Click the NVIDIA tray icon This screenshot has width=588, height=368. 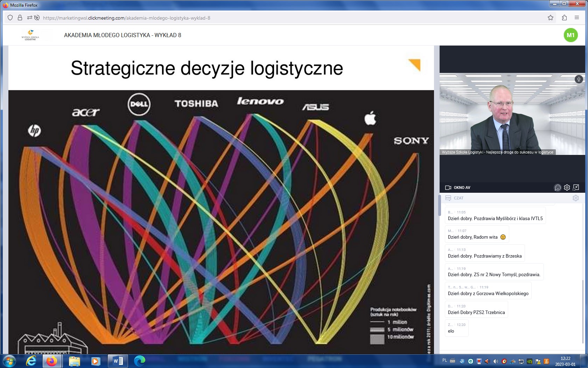point(530,361)
